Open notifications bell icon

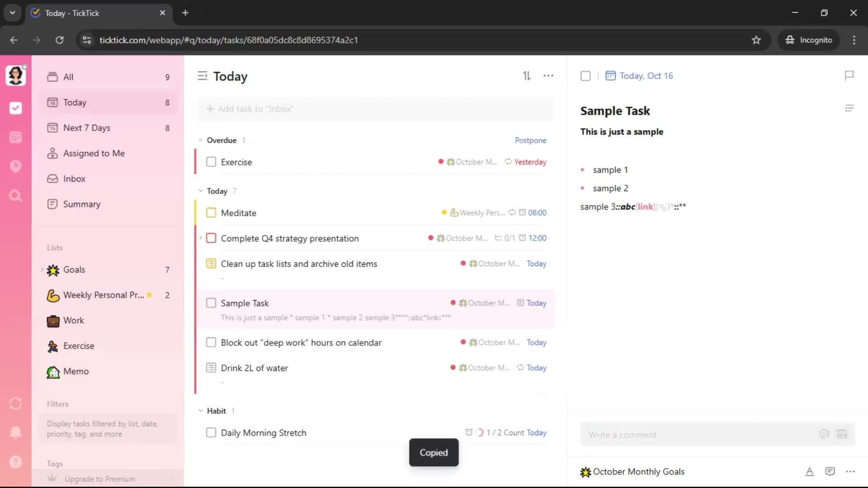(15, 432)
